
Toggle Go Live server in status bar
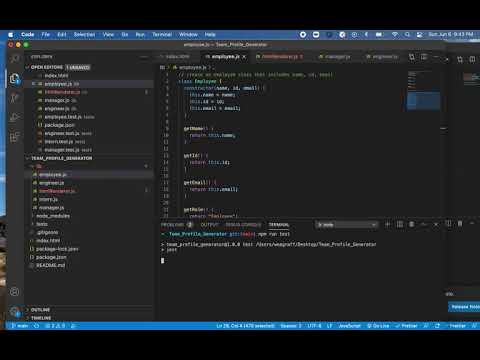[378, 326]
